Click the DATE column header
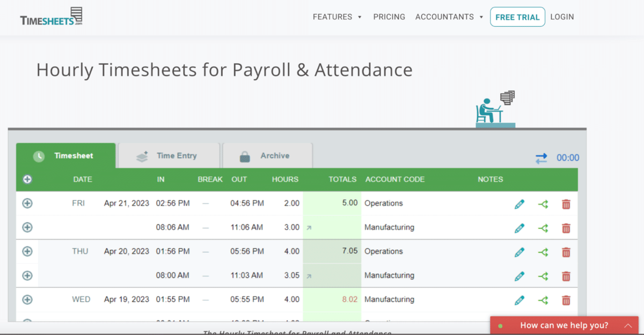The height and width of the screenshot is (335, 644). pos(83,180)
